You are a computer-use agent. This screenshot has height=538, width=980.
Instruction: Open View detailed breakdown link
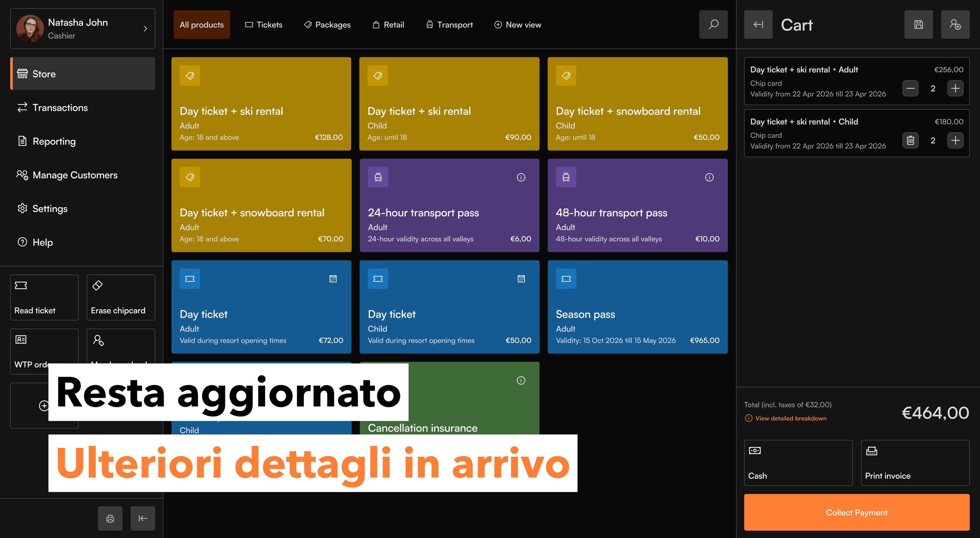(x=790, y=418)
